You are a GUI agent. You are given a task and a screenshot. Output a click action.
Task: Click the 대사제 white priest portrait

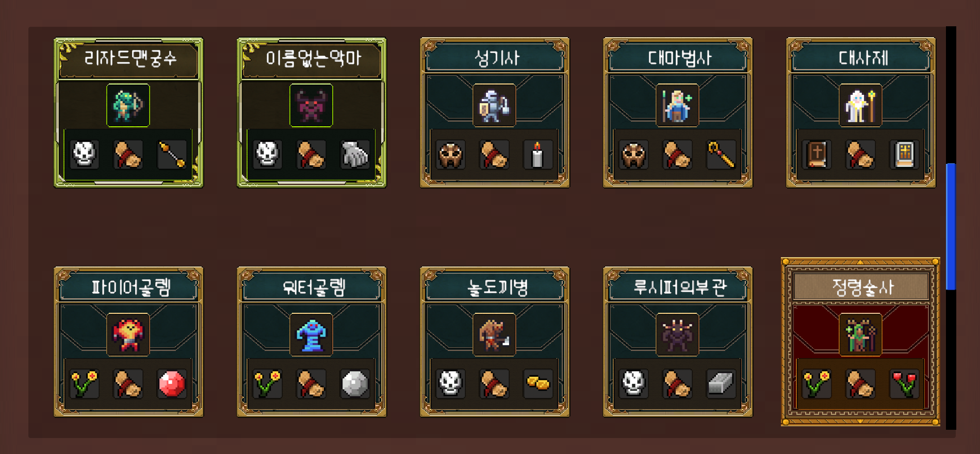point(860,105)
